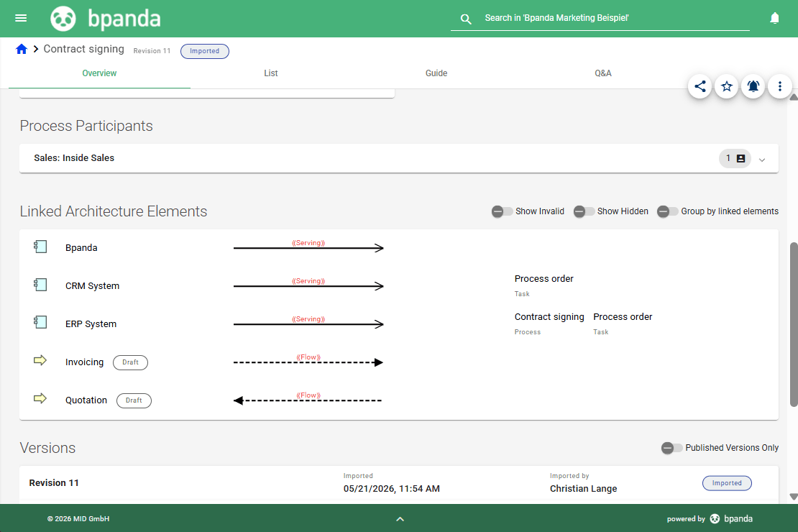798x532 pixels.
Task: Click Revision 11 label in breadcrumb
Action: 152,51
